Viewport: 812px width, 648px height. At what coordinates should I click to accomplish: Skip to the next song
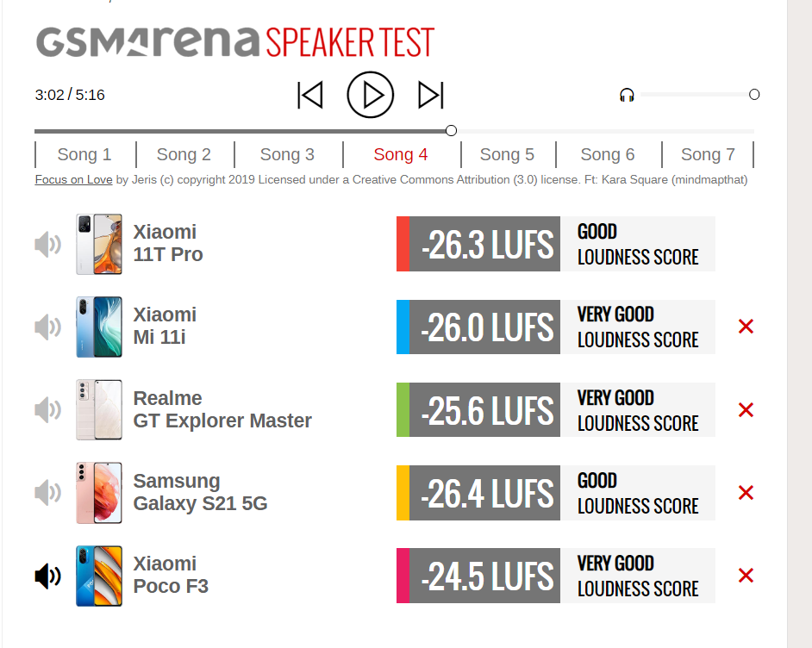[431, 95]
